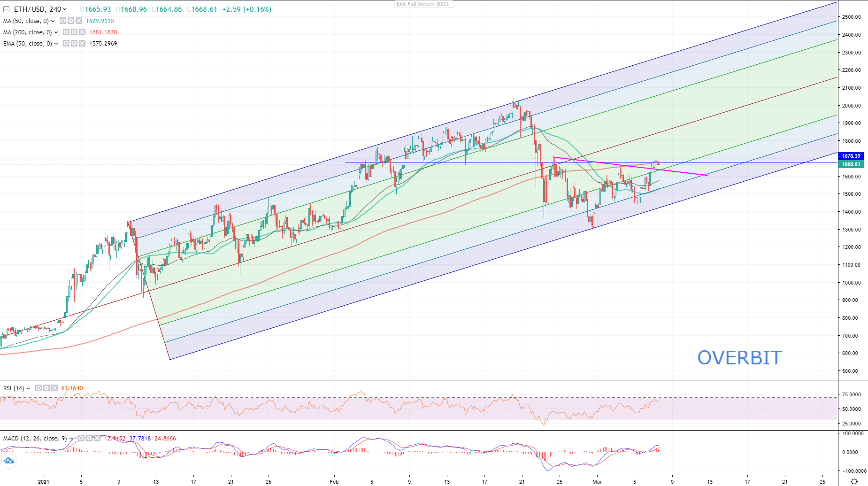Select the blue 1678.39 price label
This screenshot has width=868, height=486.
click(x=851, y=156)
